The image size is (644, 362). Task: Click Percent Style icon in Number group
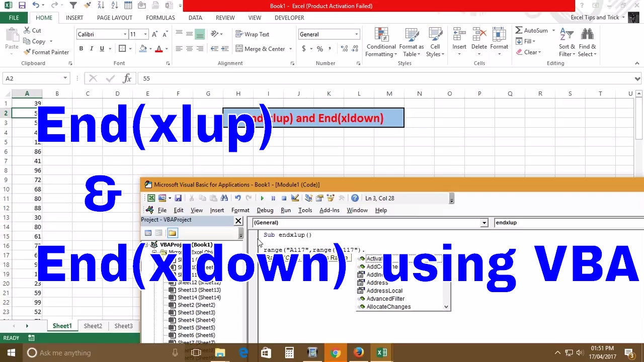coord(319,49)
